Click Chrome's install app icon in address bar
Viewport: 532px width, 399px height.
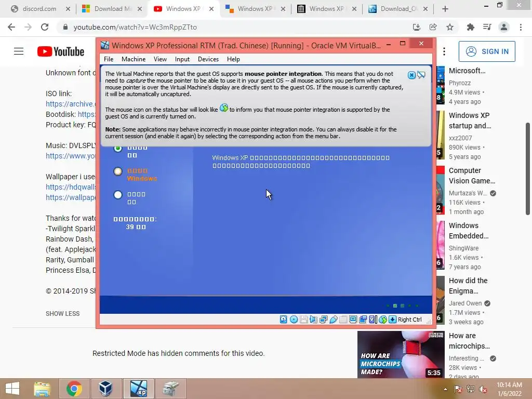(x=417, y=27)
